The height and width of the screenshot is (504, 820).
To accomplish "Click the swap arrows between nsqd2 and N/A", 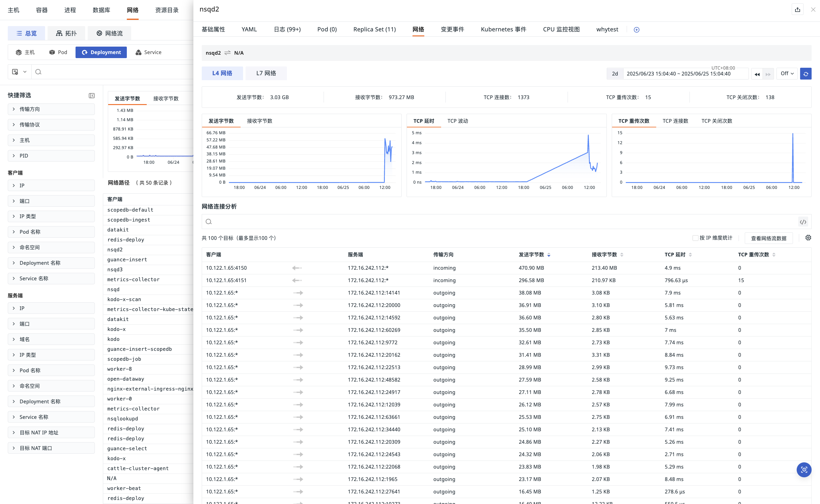I will (x=228, y=53).
